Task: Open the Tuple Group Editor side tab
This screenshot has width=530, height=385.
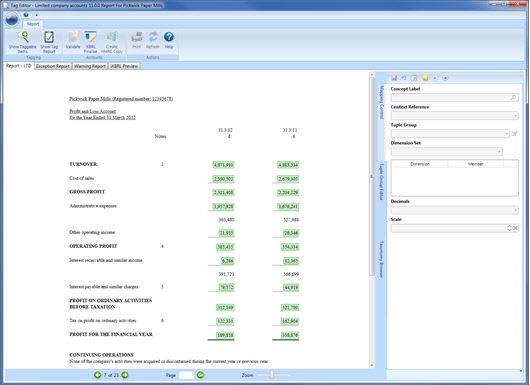Action: 382,182
